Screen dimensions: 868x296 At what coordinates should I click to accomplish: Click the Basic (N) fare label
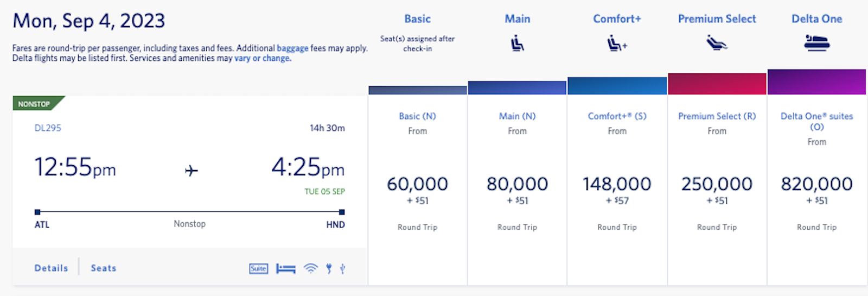(x=417, y=116)
